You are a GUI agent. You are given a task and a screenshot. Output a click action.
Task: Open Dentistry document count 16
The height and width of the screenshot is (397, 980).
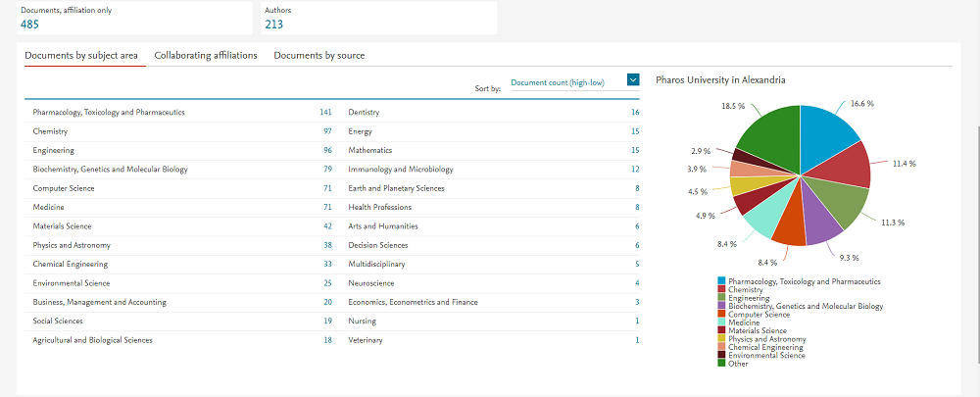tap(635, 113)
